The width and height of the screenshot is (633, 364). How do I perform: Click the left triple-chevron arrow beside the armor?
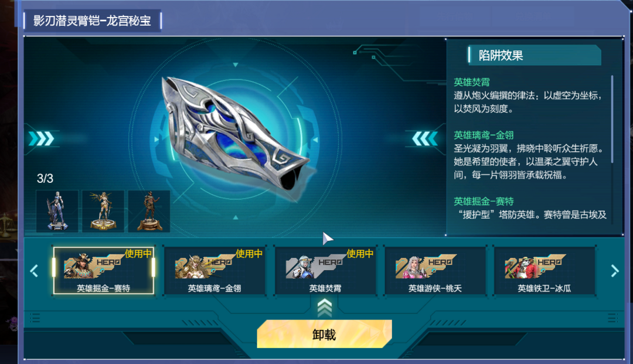pos(41,138)
